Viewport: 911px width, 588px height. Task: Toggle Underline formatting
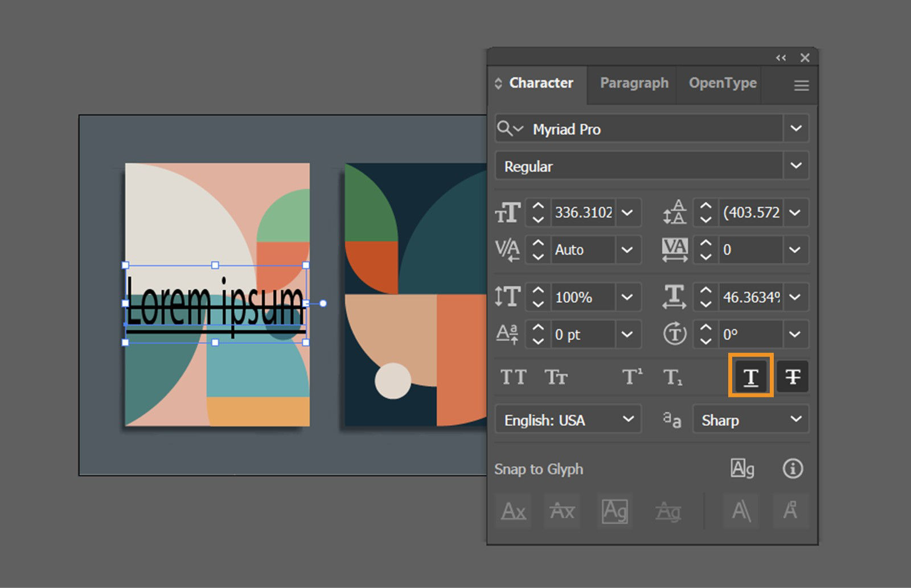750,376
